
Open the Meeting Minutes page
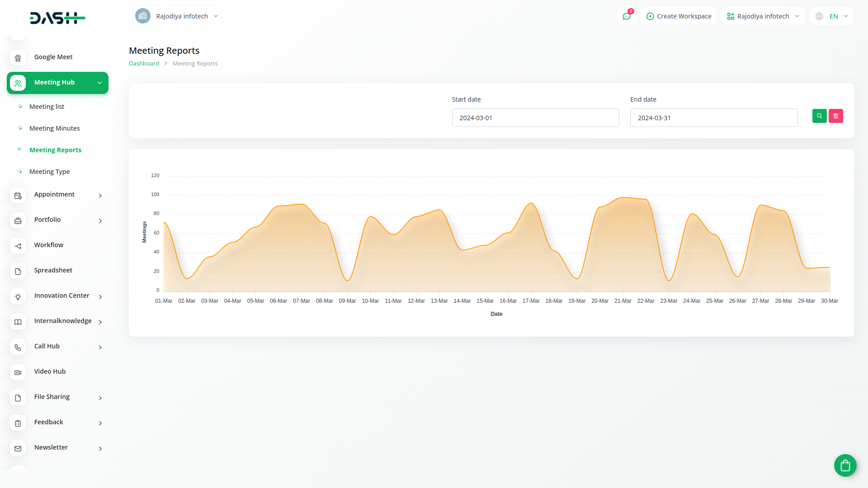(x=54, y=128)
